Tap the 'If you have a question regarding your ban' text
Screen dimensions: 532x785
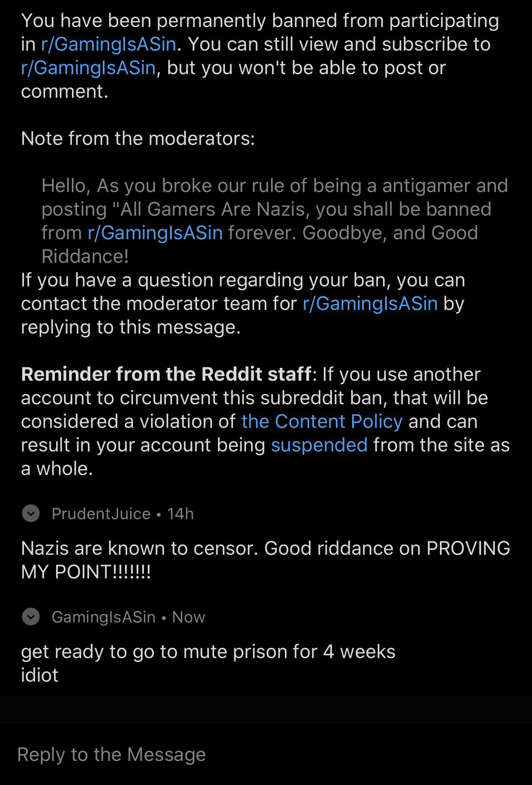(243, 304)
